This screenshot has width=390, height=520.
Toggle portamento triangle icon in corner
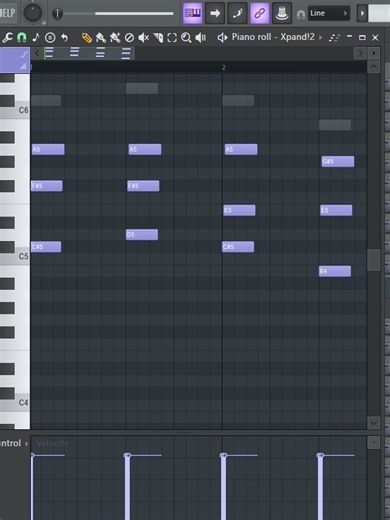point(23,66)
